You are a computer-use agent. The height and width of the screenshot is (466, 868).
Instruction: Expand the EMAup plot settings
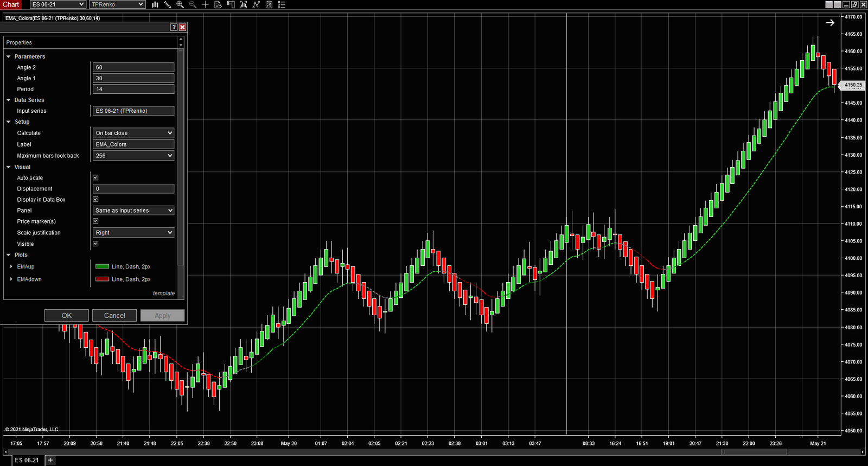(x=11, y=267)
